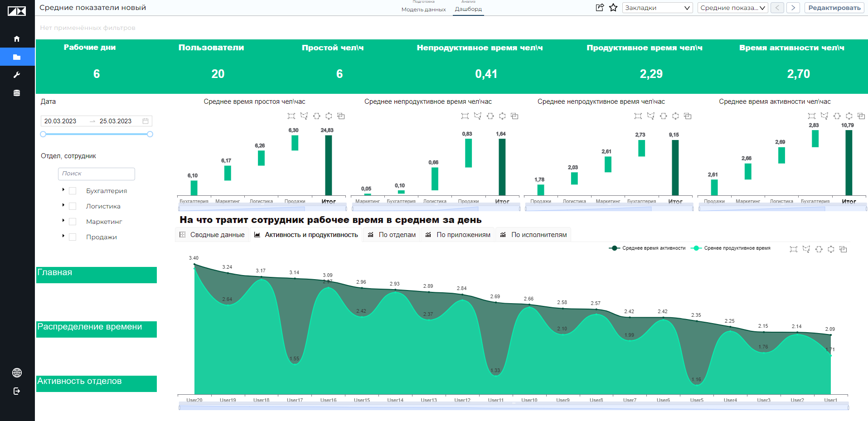Click the right handle of the date slider
Viewport: 868px width, 421px height.
pos(150,134)
